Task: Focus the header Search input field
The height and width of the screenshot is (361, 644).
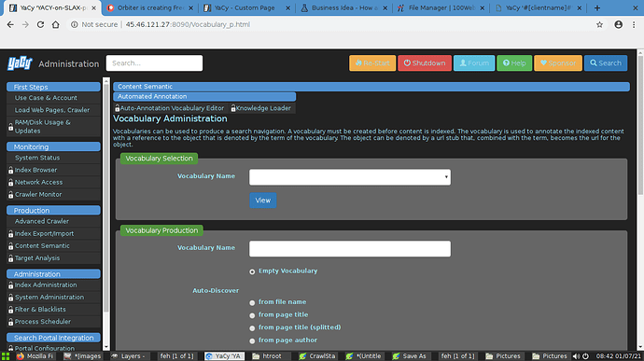Action: pyautogui.click(x=154, y=63)
